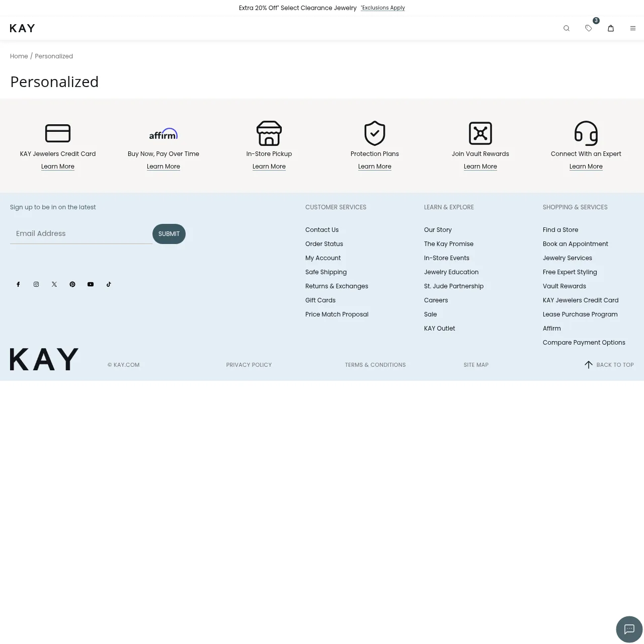The width and height of the screenshot is (644, 644).
Task: Click the © KAY.COM footer text
Action: [124, 365]
